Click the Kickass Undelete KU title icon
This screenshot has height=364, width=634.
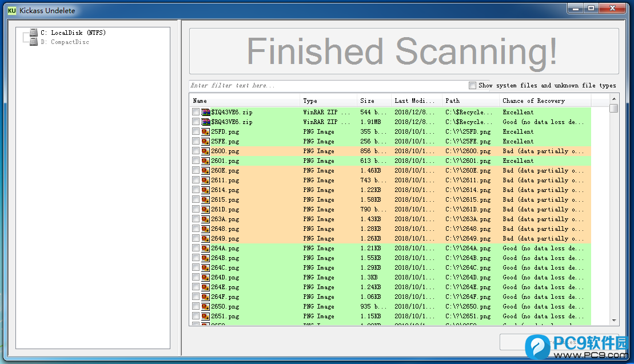[x=12, y=10]
